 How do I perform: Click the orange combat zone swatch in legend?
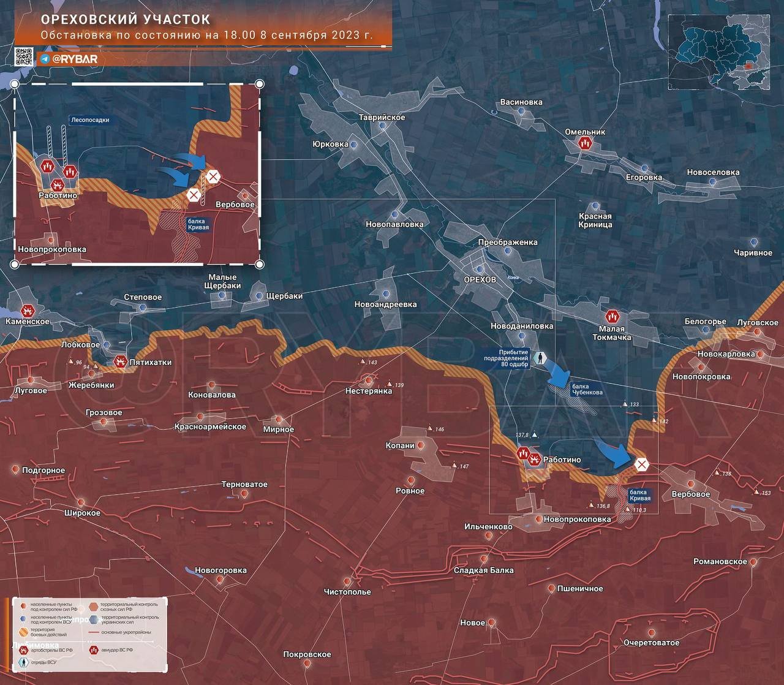pos(24,632)
